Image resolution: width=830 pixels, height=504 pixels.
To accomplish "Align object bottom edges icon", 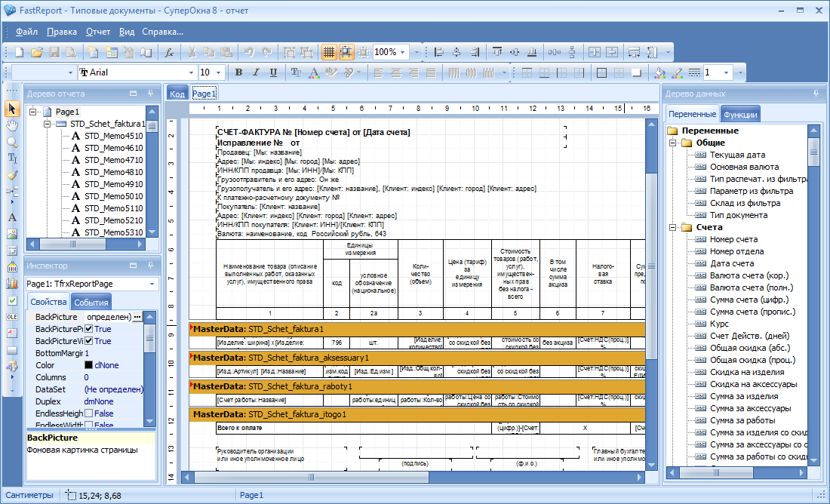I will pyautogui.click(x=532, y=52).
